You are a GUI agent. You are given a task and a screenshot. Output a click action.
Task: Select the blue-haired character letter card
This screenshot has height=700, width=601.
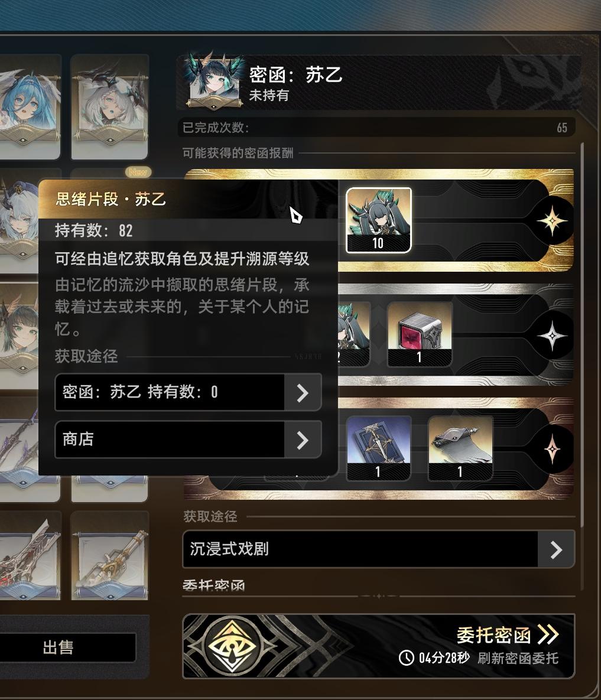pyautogui.click(x=30, y=107)
